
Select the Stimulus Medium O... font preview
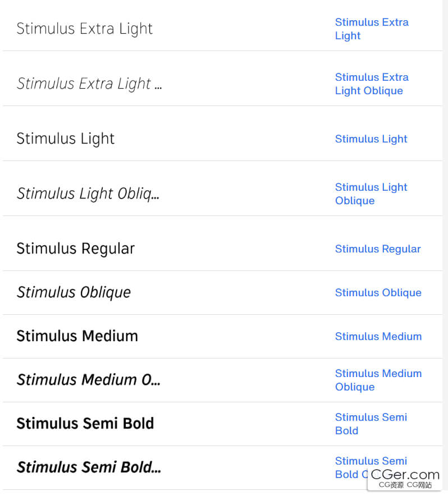coord(89,380)
